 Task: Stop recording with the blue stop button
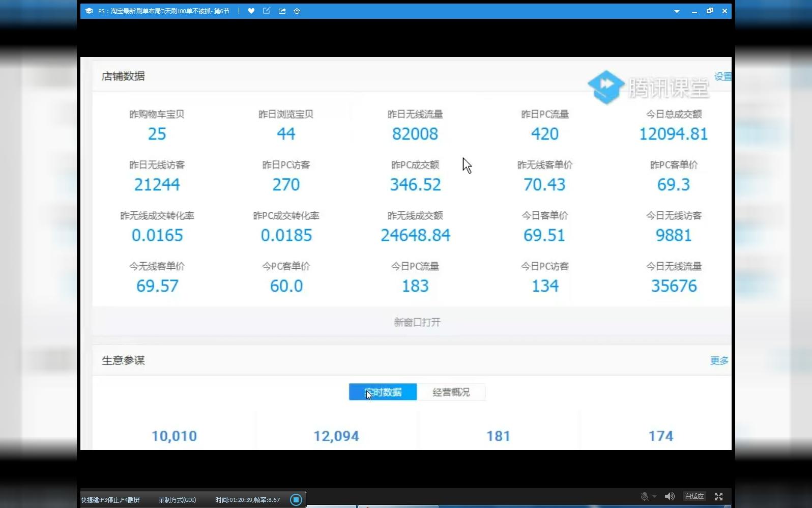coord(296,500)
